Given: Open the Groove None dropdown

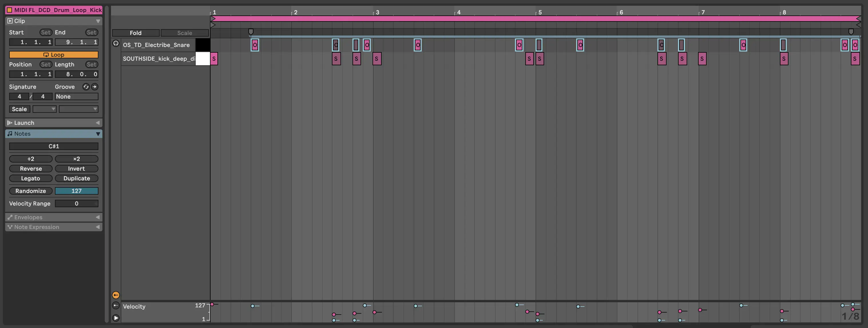Looking at the screenshot, I should (76, 96).
